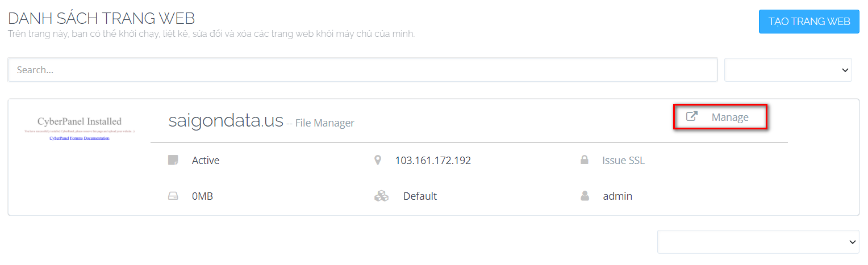Click the Issue SSL link
The width and height of the screenshot is (868, 265).
coord(623,161)
